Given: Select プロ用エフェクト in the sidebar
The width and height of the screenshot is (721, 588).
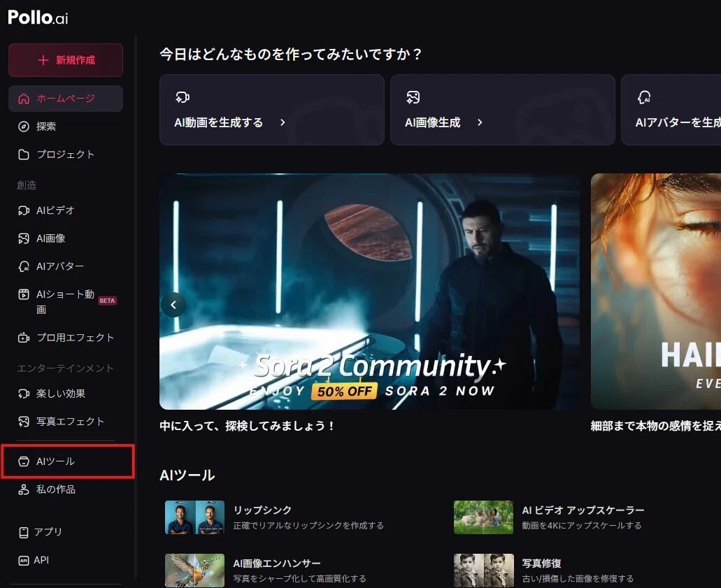Looking at the screenshot, I should click(66, 338).
